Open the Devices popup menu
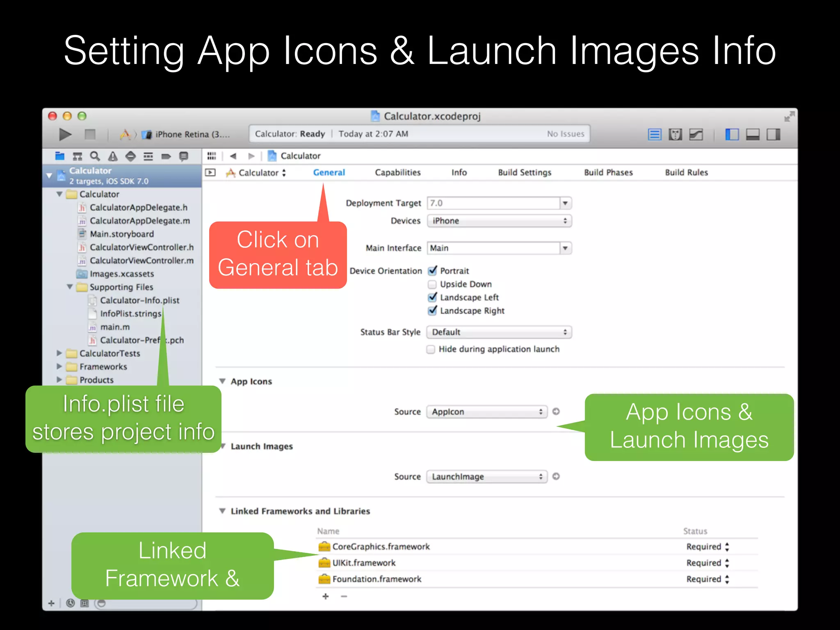Image resolution: width=840 pixels, height=630 pixels. tap(499, 221)
